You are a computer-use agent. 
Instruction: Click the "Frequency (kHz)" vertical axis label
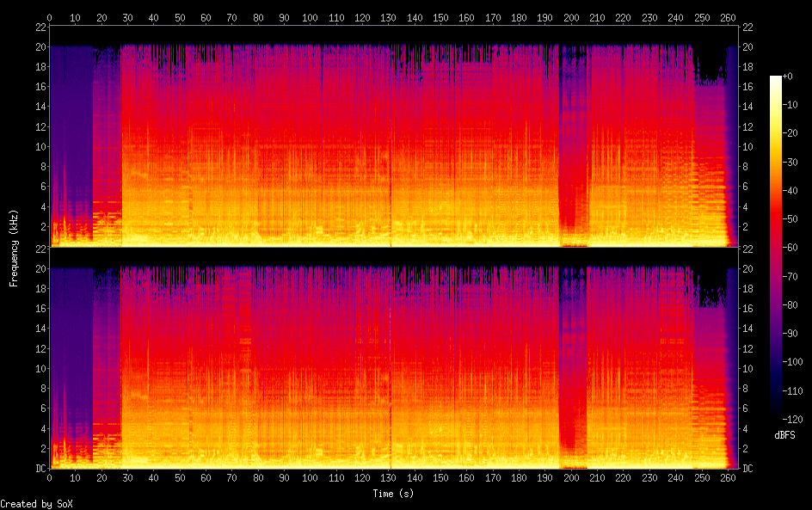tap(14, 248)
